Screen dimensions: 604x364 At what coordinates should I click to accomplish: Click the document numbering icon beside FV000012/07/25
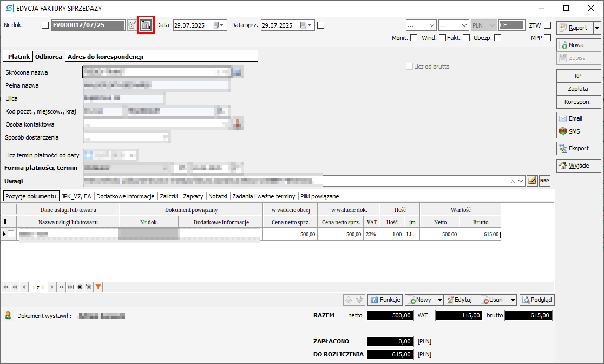132,25
